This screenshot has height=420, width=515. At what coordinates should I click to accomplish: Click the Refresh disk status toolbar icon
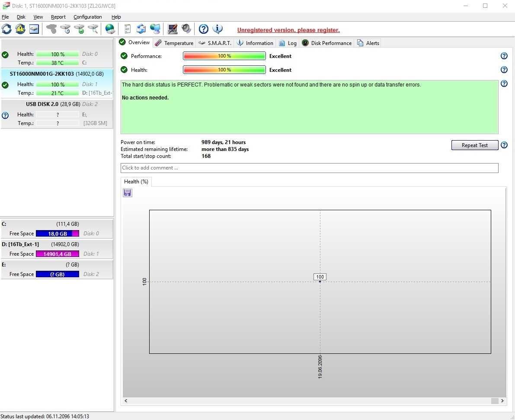tap(6, 29)
